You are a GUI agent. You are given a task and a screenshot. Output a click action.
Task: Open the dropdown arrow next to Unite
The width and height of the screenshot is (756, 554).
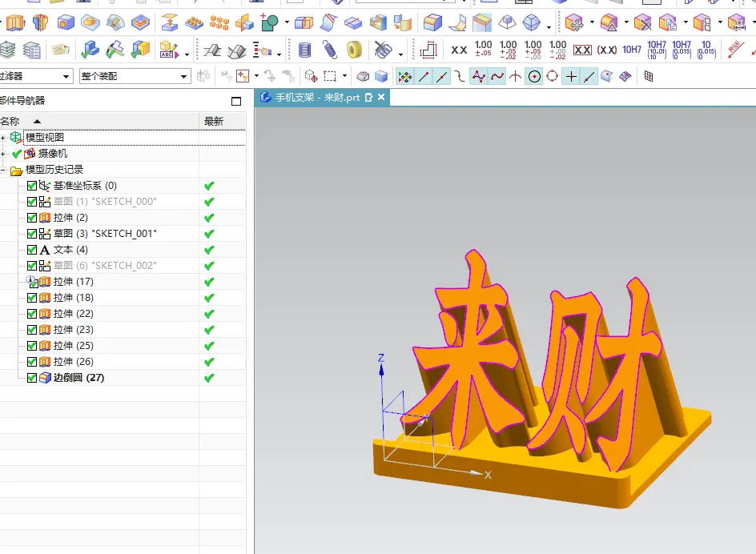[x=287, y=22]
